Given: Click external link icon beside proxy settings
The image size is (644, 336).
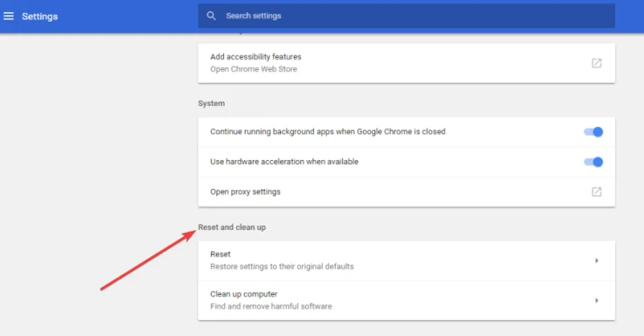Looking at the screenshot, I should coord(597,192).
